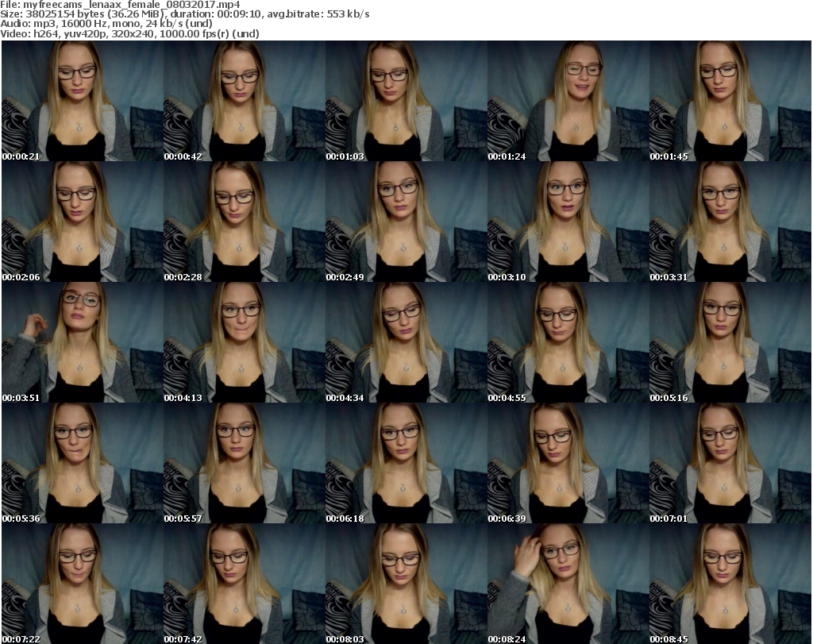Select the thumbnail frame stamped 00:02:49

tap(406, 222)
